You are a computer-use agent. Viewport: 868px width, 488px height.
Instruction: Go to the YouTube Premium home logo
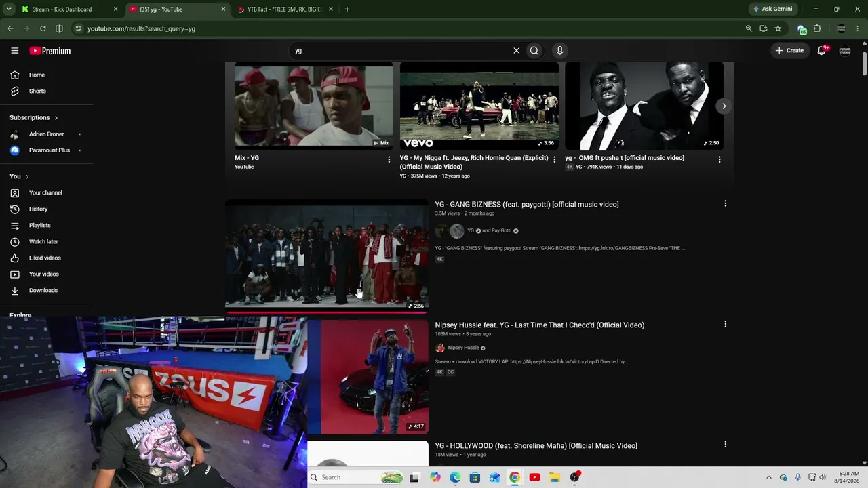coord(50,51)
